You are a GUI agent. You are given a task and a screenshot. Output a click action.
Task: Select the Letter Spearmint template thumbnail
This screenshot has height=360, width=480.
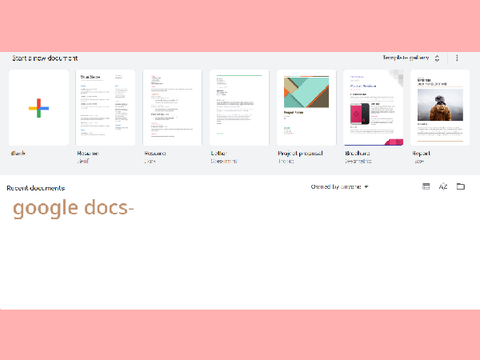coord(239,108)
